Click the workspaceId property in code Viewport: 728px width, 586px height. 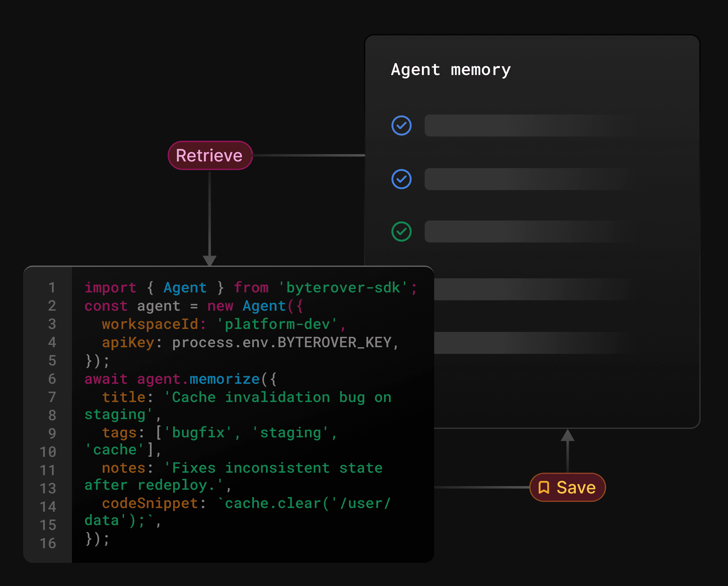click(150, 324)
